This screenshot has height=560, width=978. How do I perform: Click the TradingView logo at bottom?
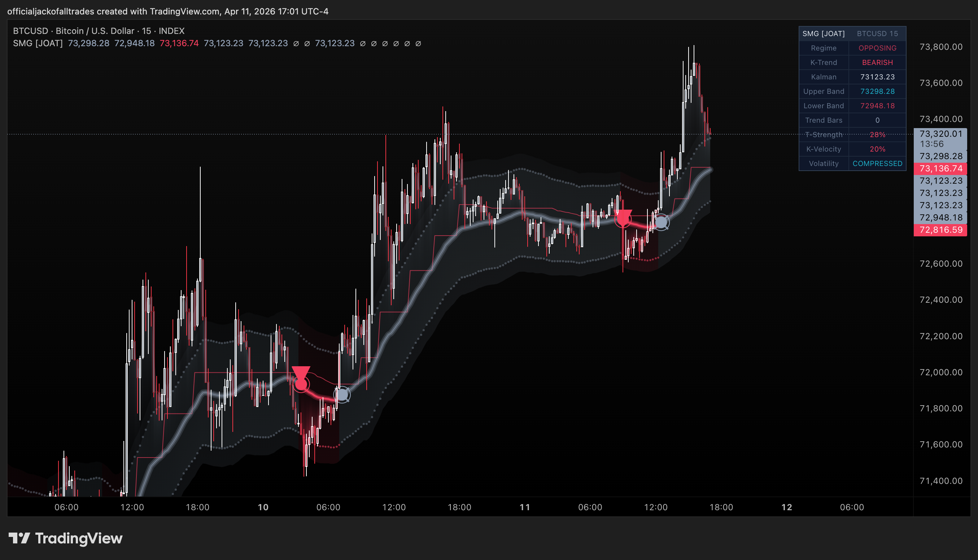point(65,538)
